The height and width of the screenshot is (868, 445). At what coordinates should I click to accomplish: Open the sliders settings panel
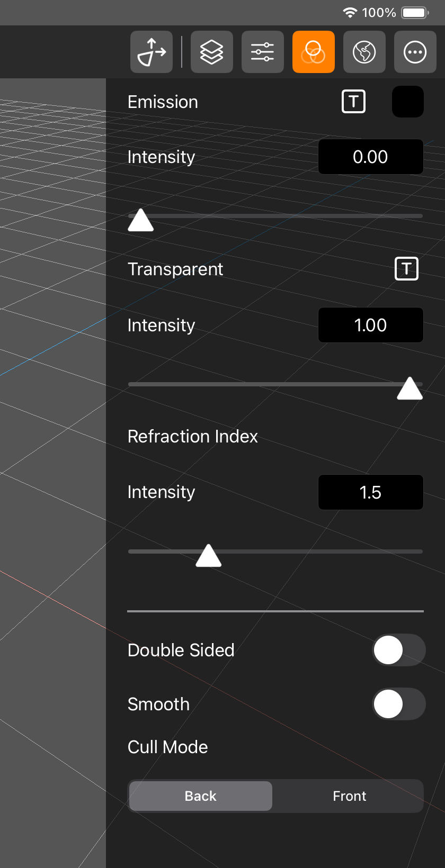[263, 52]
